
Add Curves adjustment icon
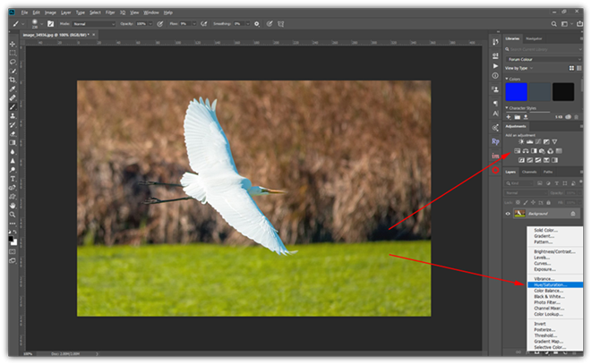pyautogui.click(x=538, y=141)
